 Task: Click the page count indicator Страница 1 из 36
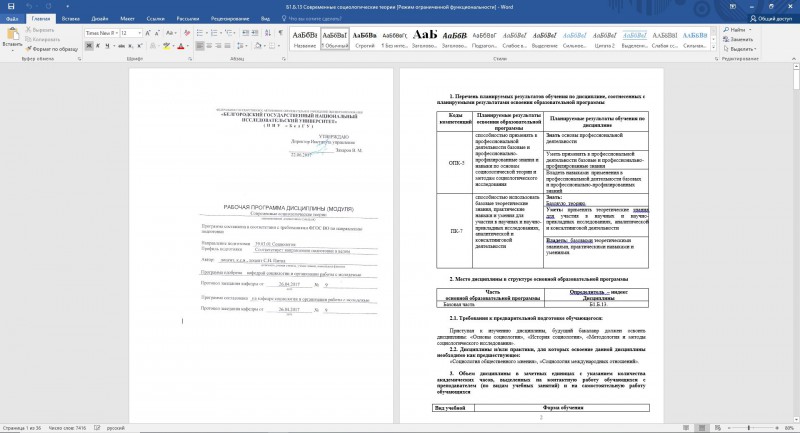tap(21, 428)
